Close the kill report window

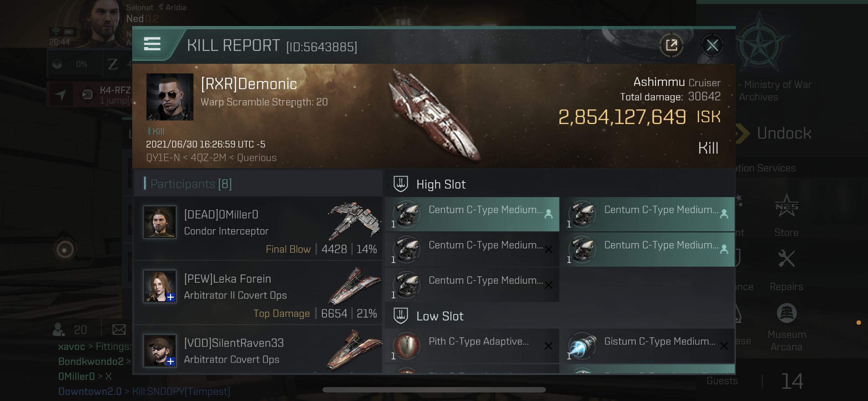pos(712,45)
